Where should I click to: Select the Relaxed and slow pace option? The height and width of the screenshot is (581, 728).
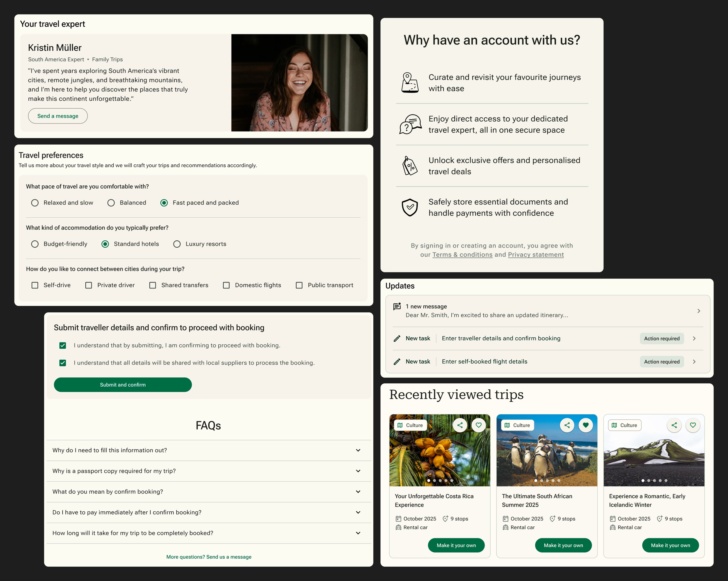(x=35, y=203)
